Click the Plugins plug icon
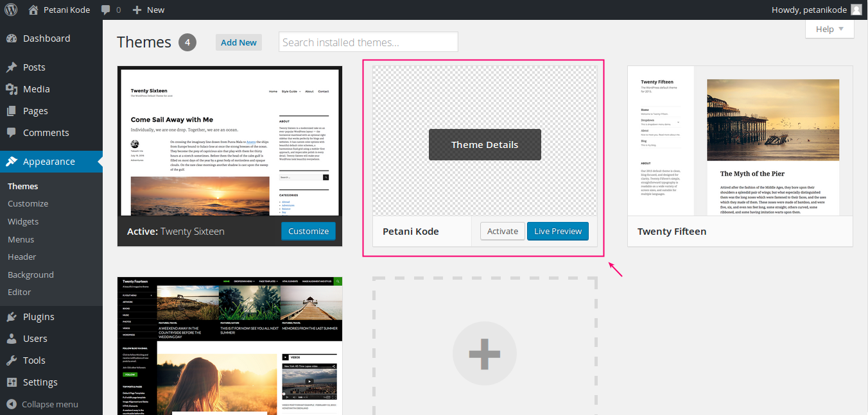Screen dimensions: 868x415 coord(12,317)
